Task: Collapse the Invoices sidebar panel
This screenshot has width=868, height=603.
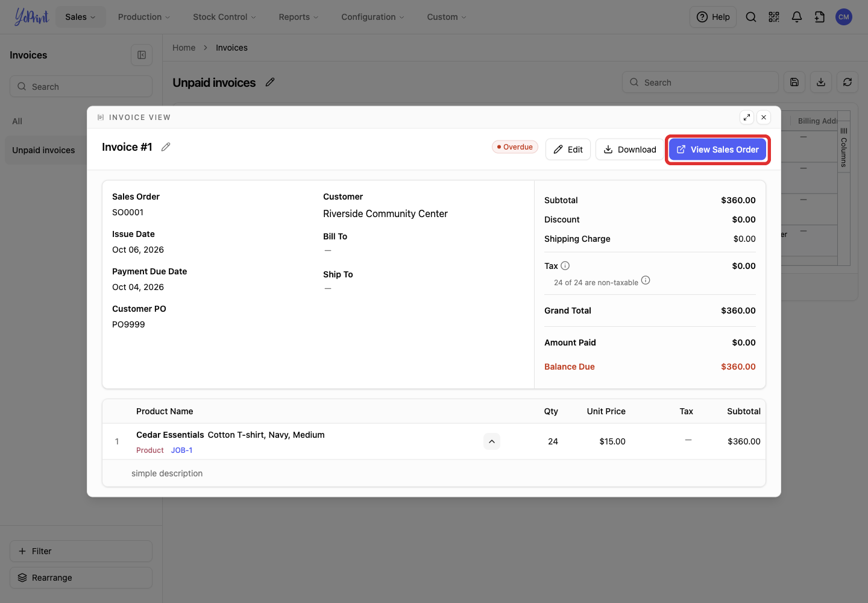Action: tap(142, 55)
